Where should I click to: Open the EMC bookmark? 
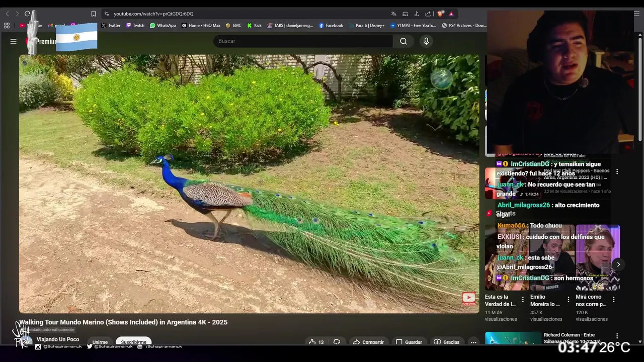(233, 25)
